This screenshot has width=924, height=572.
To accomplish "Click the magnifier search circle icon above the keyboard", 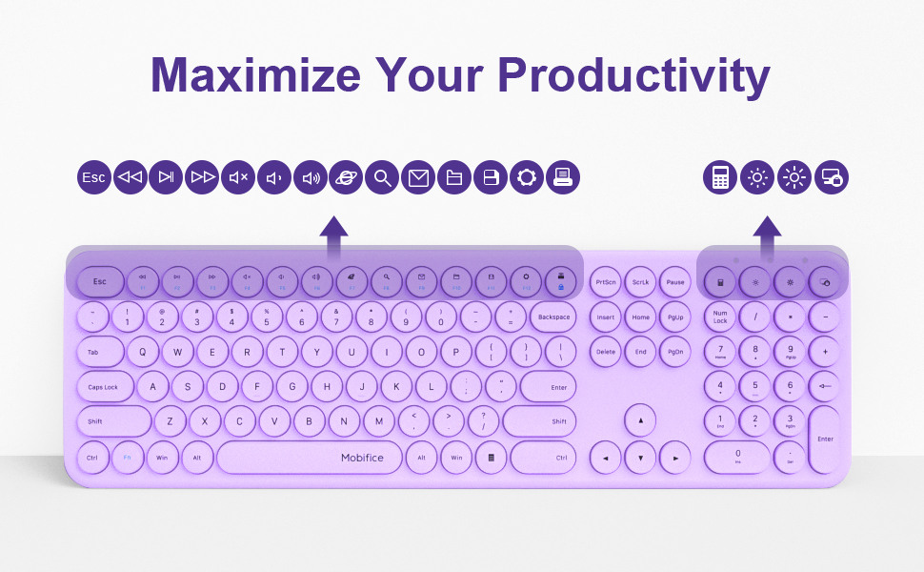I will point(382,177).
